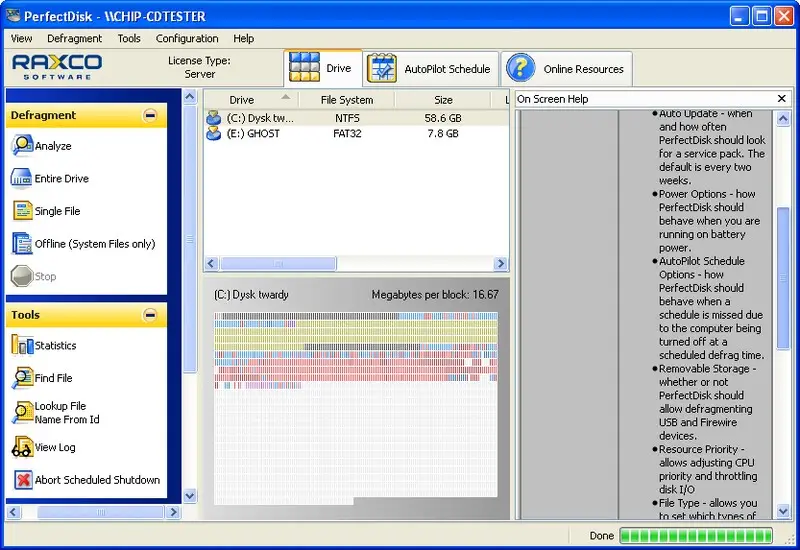The image size is (800, 550).
Task: Select the (C:) Dysk tw... drive row
Action: click(x=356, y=118)
